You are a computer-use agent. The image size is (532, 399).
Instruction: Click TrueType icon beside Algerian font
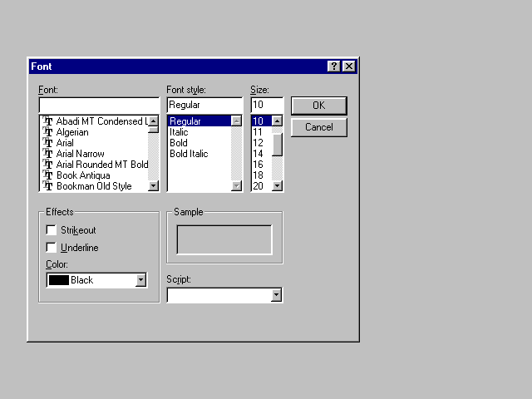48,132
